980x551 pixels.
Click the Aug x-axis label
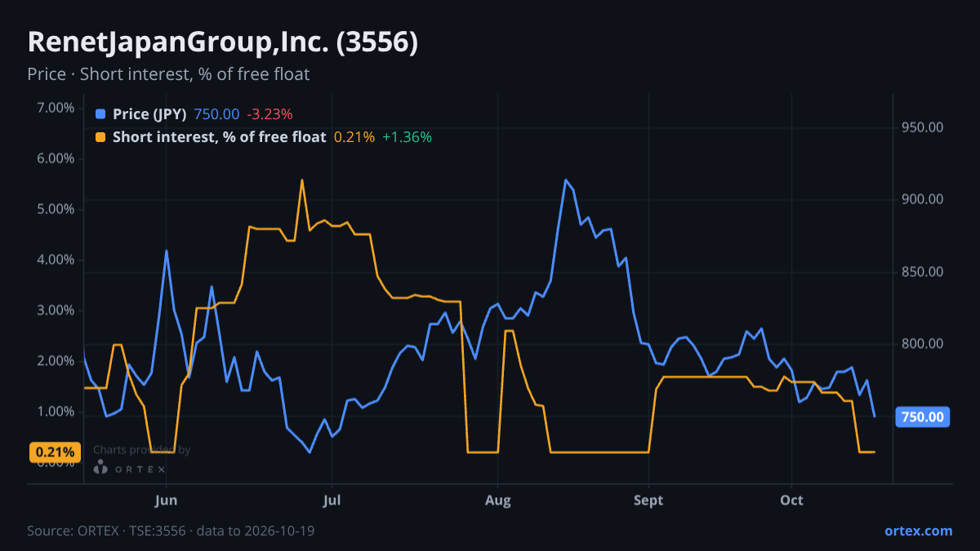tap(497, 500)
